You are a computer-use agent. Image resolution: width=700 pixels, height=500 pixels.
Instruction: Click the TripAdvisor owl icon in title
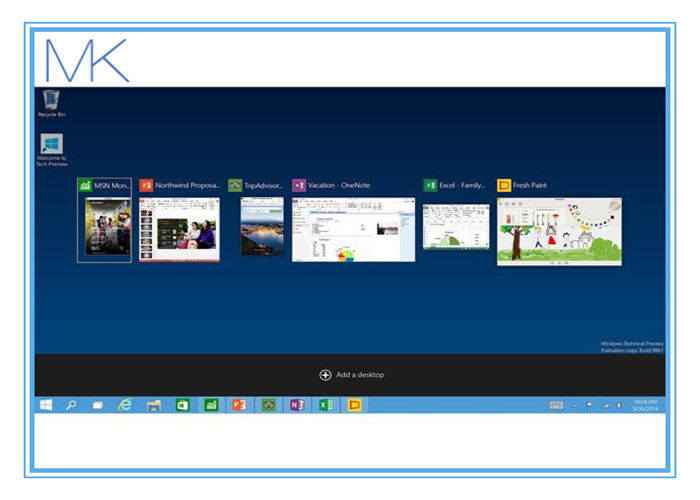pyautogui.click(x=235, y=185)
